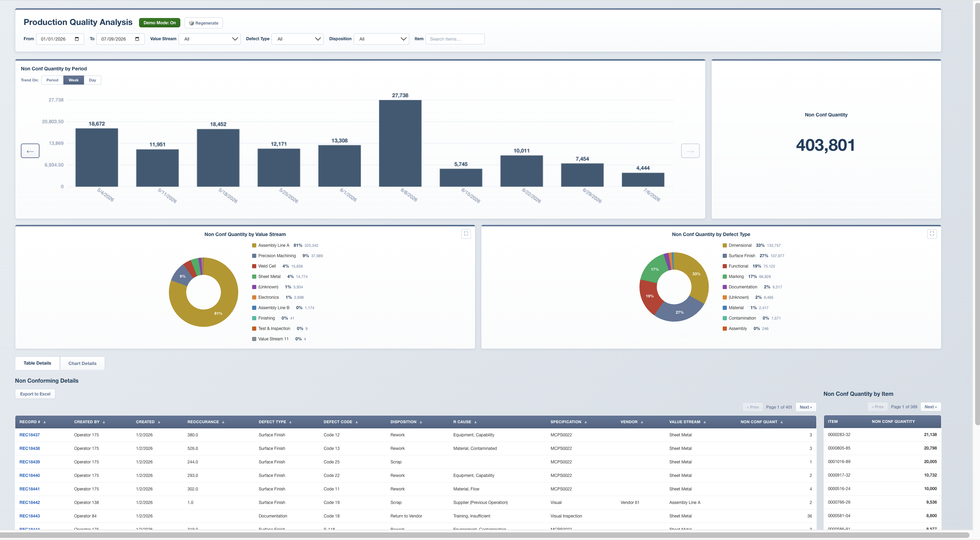Open record REC18437
Viewport: 980px width, 540px height.
click(x=30, y=435)
